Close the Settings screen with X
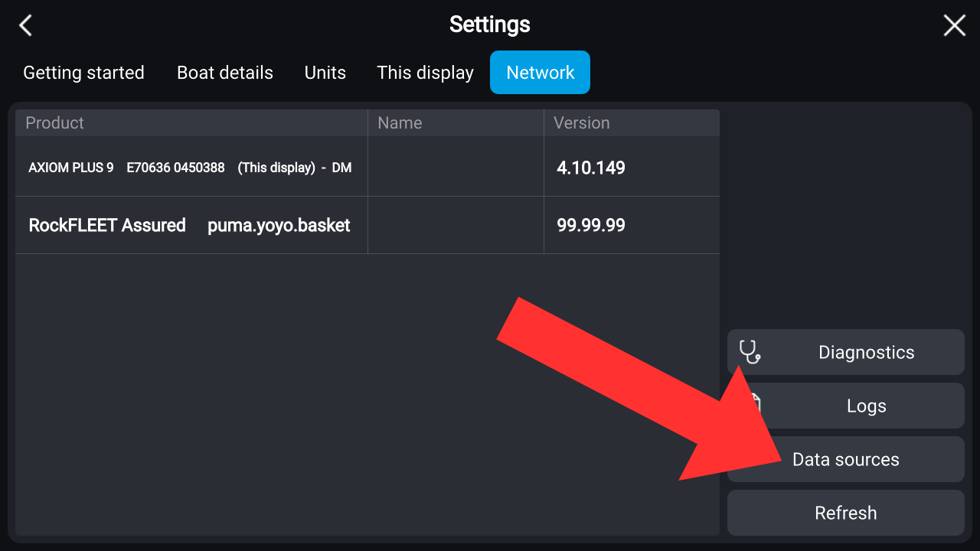 [x=954, y=25]
